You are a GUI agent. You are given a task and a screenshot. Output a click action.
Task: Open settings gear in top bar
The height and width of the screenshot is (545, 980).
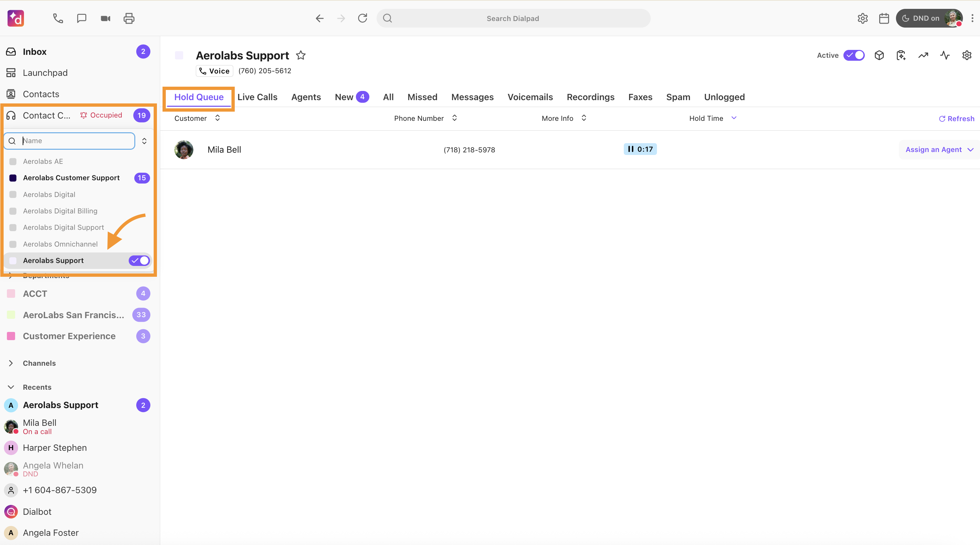(x=862, y=18)
